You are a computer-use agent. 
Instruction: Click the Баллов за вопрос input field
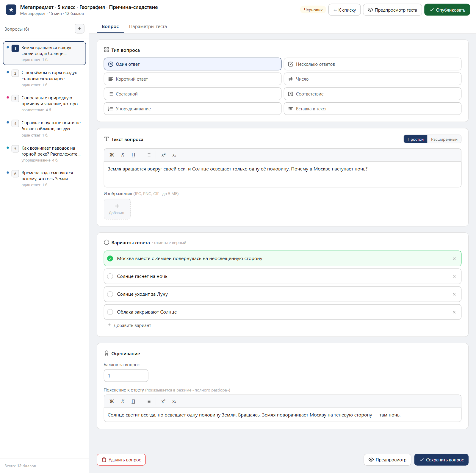pyautogui.click(x=126, y=376)
